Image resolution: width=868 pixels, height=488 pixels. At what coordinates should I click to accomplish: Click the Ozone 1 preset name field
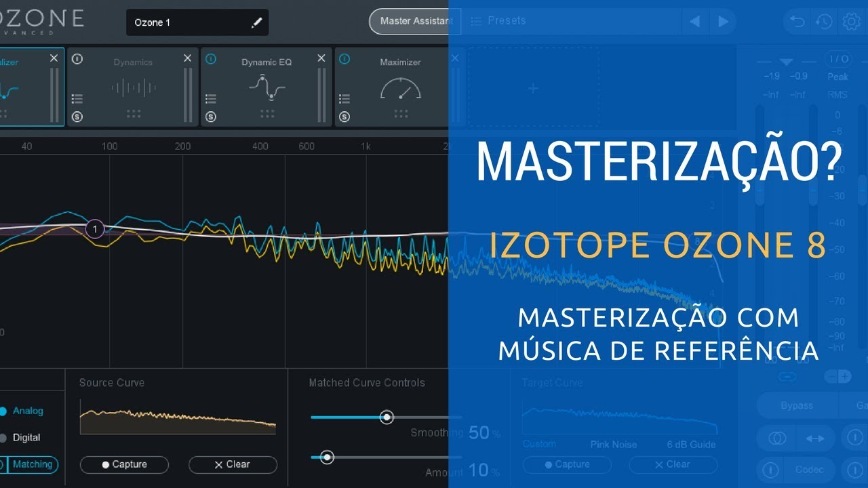(197, 22)
